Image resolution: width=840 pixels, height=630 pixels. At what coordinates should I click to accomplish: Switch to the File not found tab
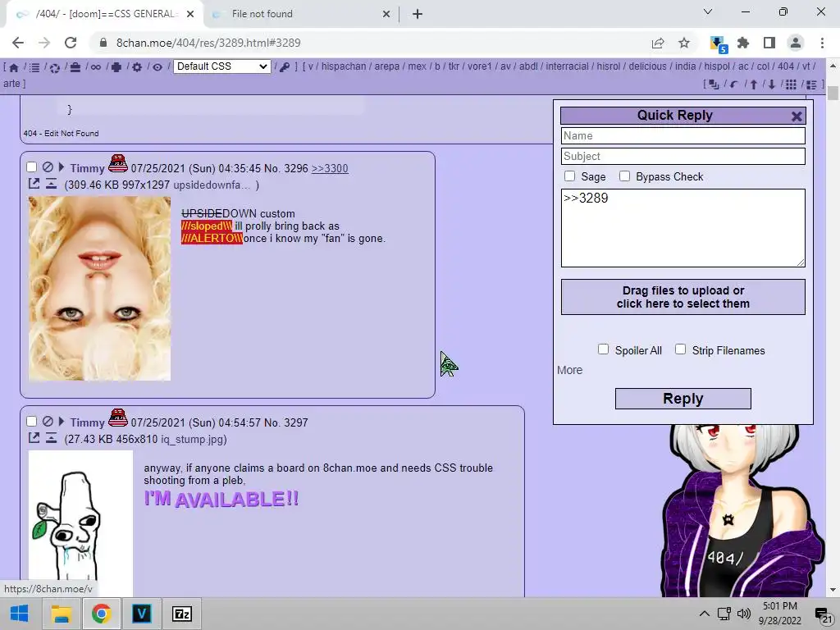point(302,14)
